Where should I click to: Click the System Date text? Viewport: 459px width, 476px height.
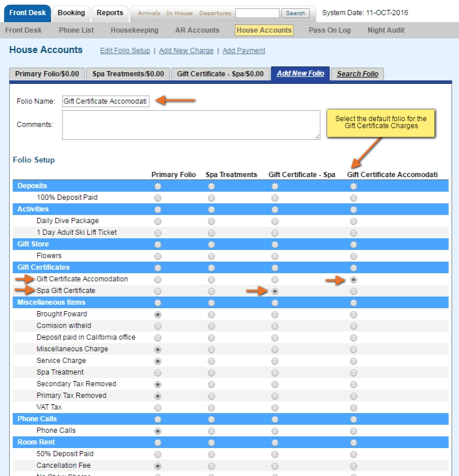[365, 13]
